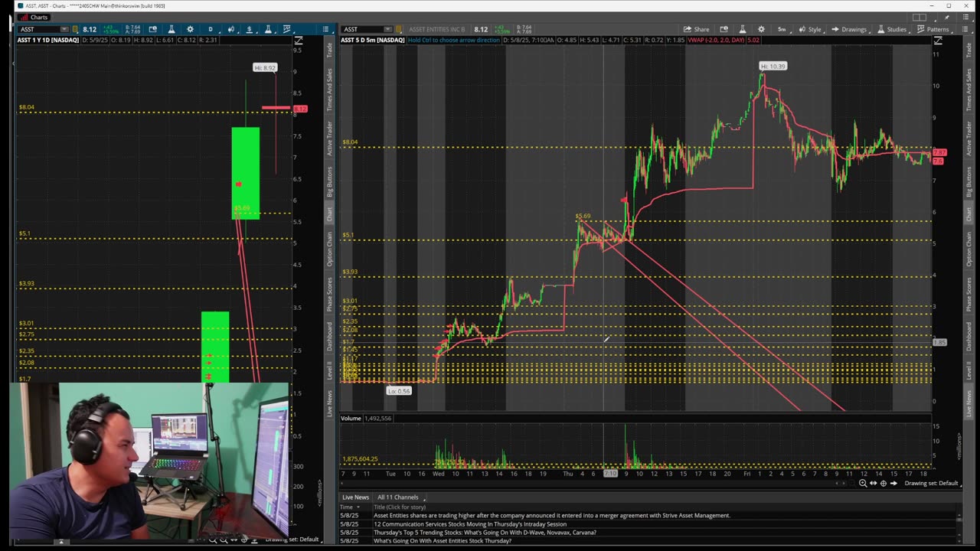Screen dimensions: 980x551
Task: Sort news by Time column
Action: tap(350, 507)
